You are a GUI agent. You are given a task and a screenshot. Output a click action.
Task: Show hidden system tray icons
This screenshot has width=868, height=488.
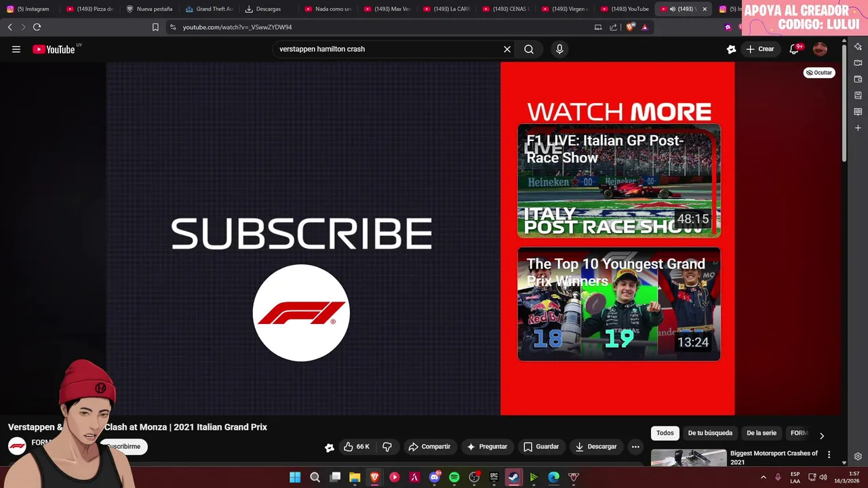[763, 477]
